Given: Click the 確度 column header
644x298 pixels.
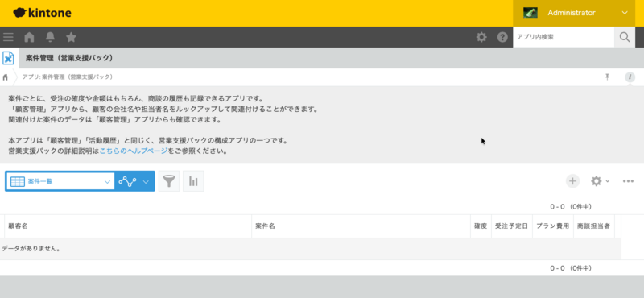Looking at the screenshot, I should pyautogui.click(x=481, y=226).
